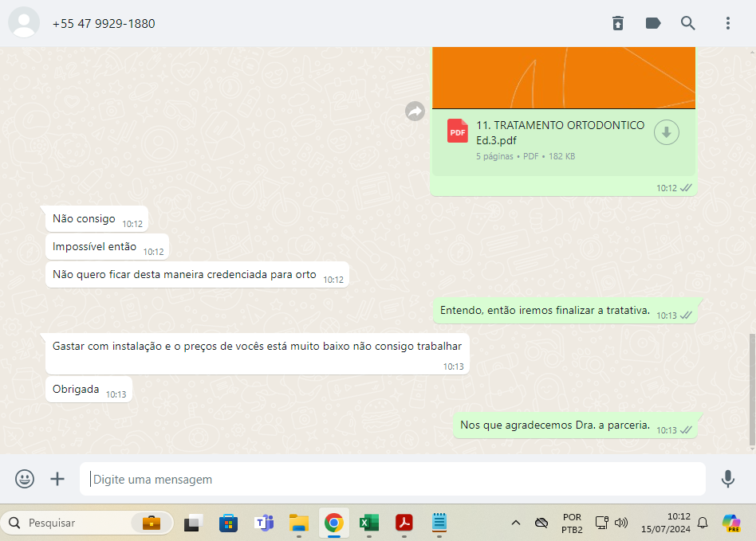This screenshot has height=541, width=756.
Task: Open Excel from the taskbar
Action: pos(368,523)
